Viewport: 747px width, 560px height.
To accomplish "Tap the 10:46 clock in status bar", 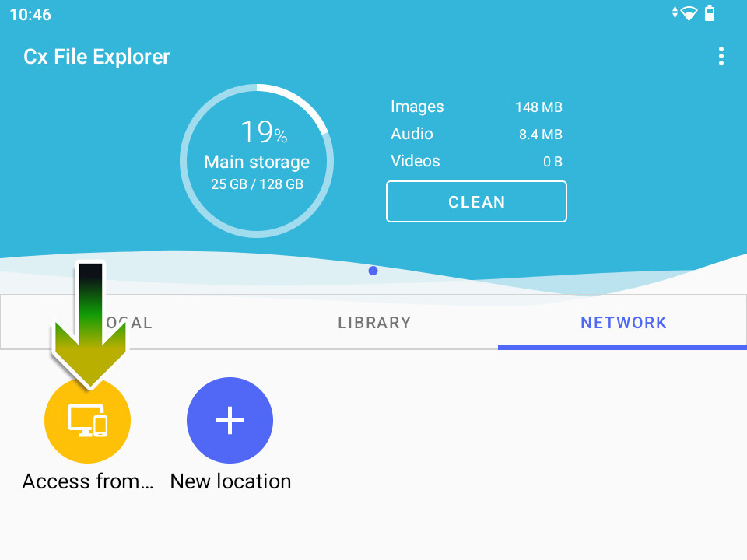I will click(x=30, y=14).
